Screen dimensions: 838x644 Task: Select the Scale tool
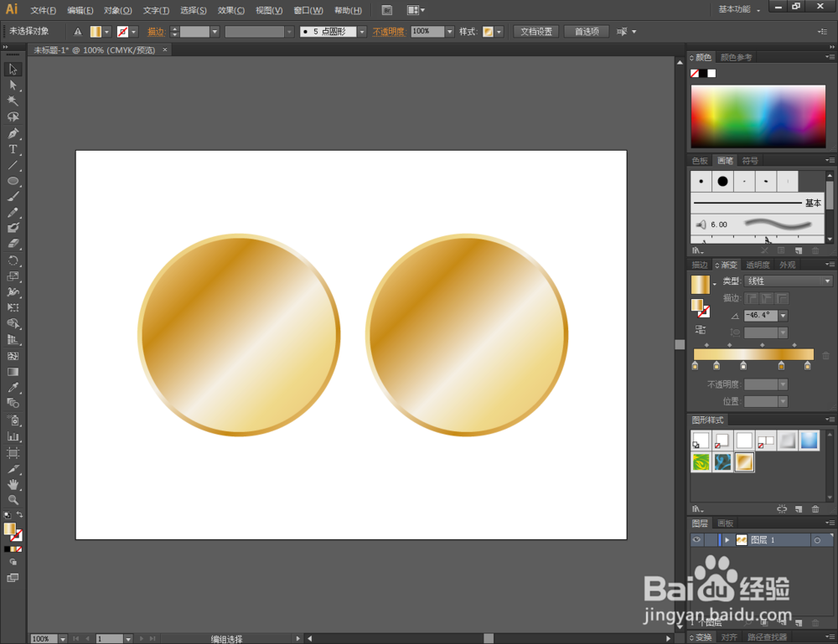coord(13,276)
